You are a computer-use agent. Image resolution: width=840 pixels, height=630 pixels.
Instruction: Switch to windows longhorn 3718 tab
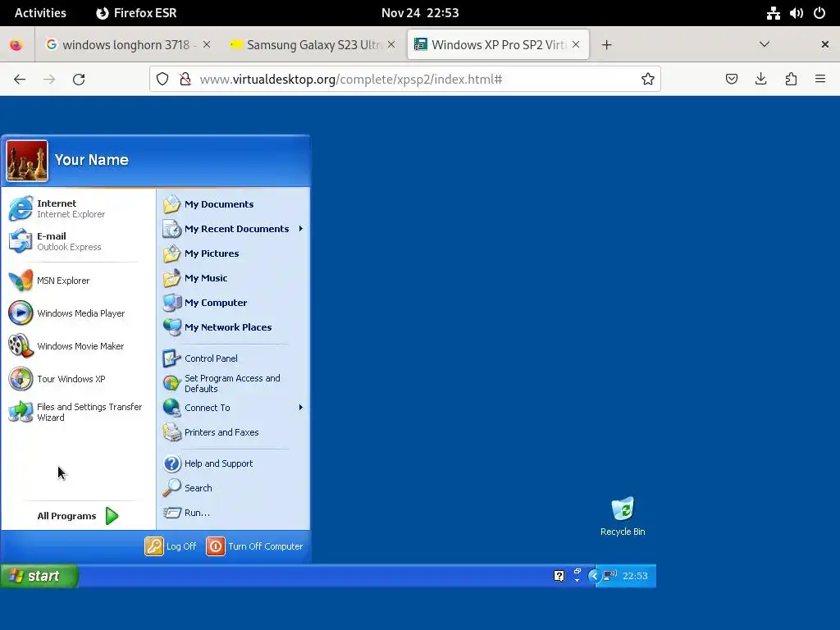[x=127, y=44]
